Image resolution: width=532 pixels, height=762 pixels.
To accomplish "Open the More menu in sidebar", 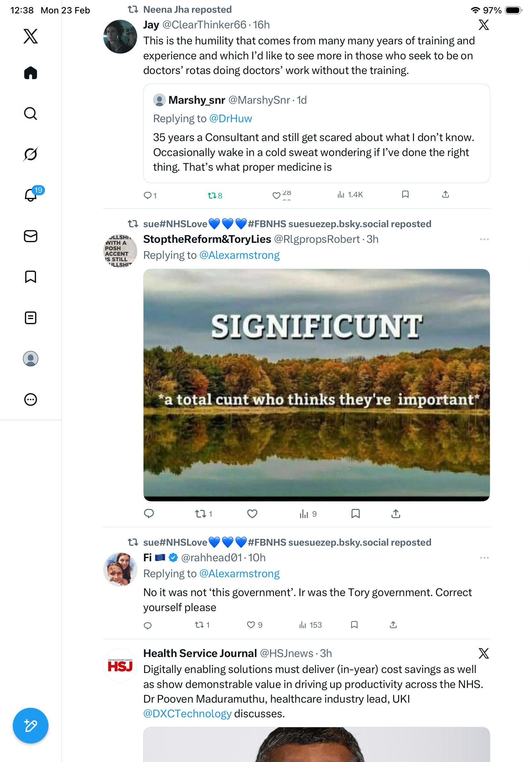I will pos(31,400).
